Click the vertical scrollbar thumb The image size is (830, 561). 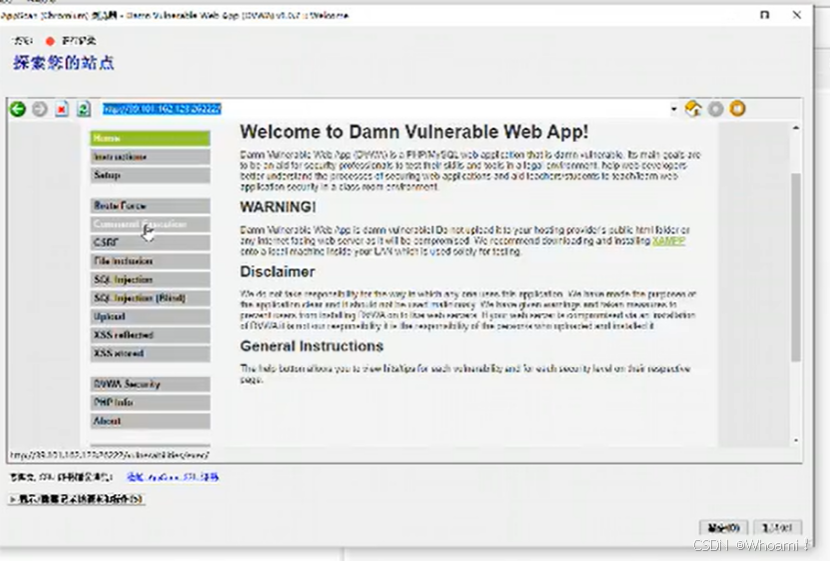tap(796, 267)
